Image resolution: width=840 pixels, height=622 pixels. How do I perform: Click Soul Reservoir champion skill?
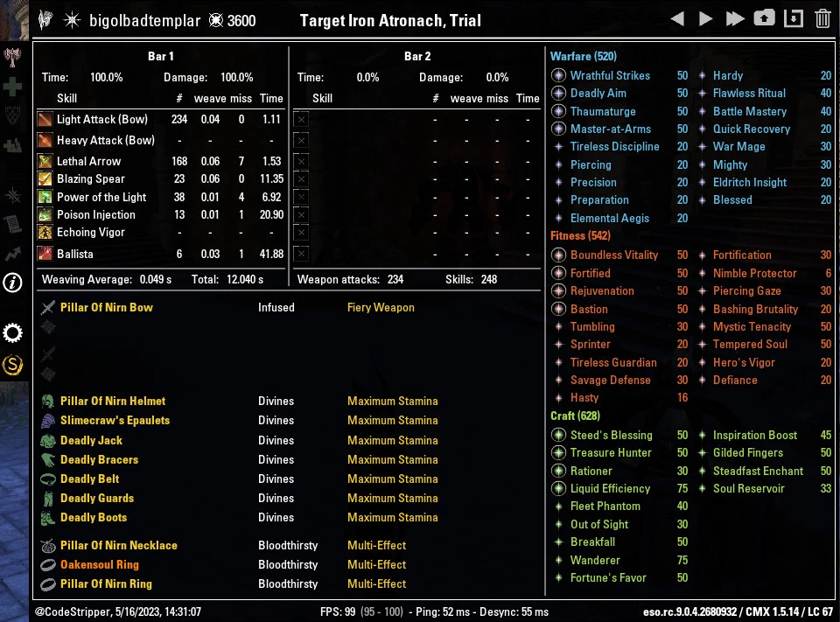(x=748, y=489)
